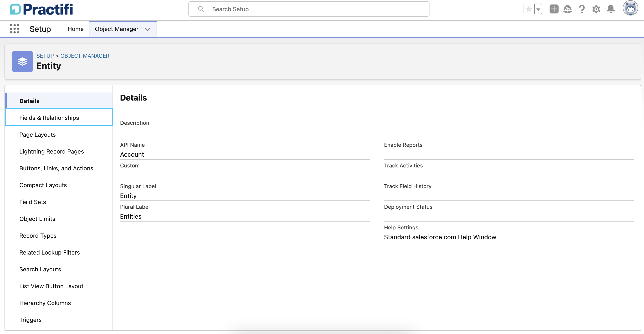The width and height of the screenshot is (644, 334).
Task: Open the Trailhead help icon
Action: [x=568, y=9]
